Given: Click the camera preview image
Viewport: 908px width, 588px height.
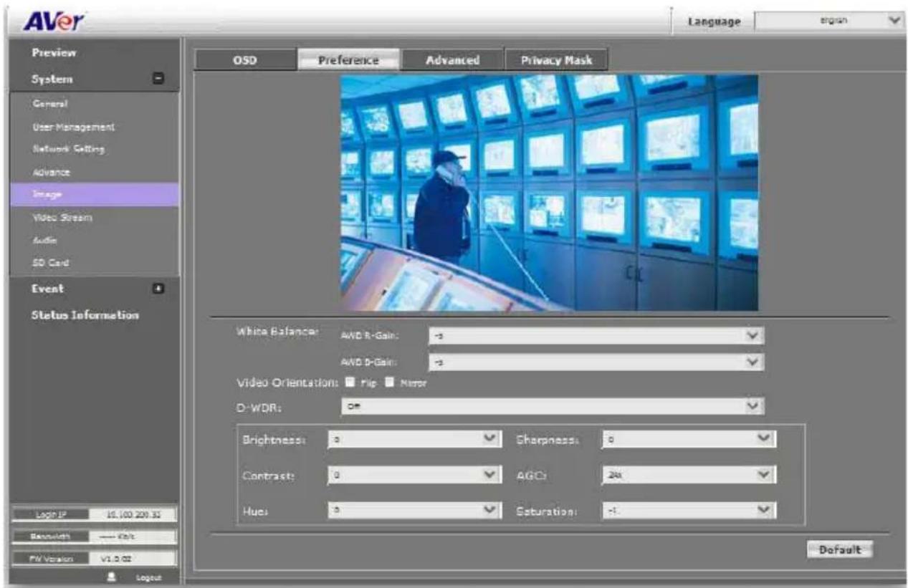Looking at the screenshot, I should tap(549, 192).
